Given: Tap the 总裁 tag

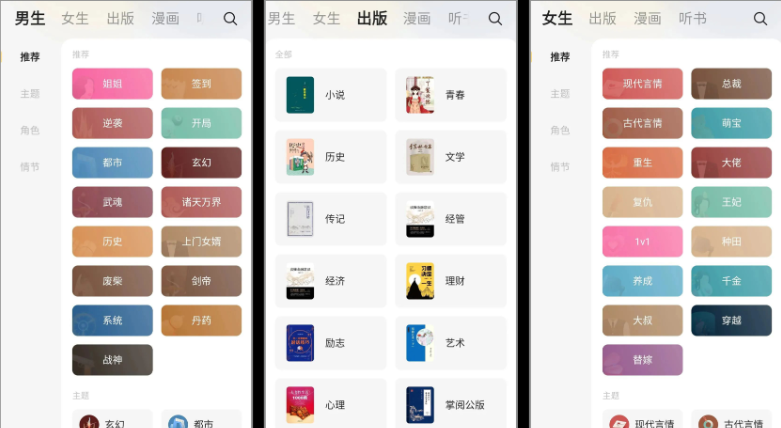Looking at the screenshot, I should tap(731, 84).
